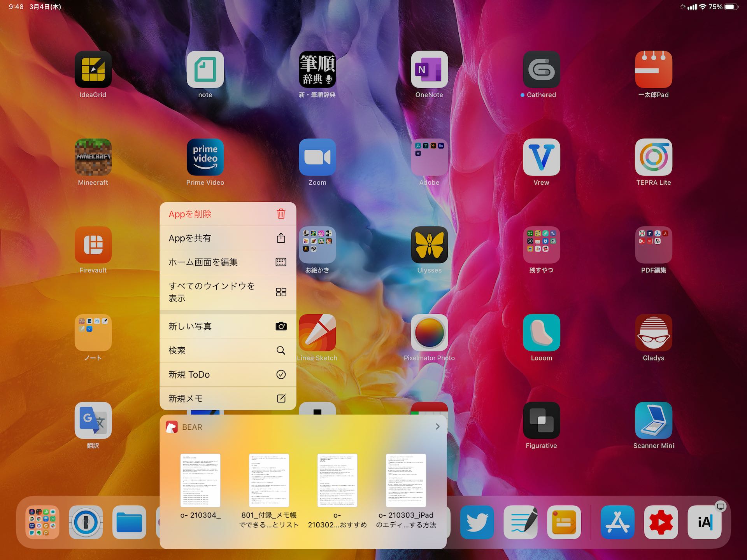Launch iA Writer from the dock
The height and width of the screenshot is (560, 747).
(704, 522)
